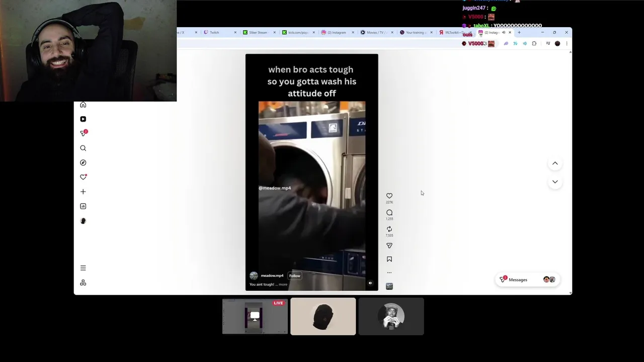The width and height of the screenshot is (644, 362).
Task: Open Dashboard chart icon in sidebar
Action: point(83,206)
